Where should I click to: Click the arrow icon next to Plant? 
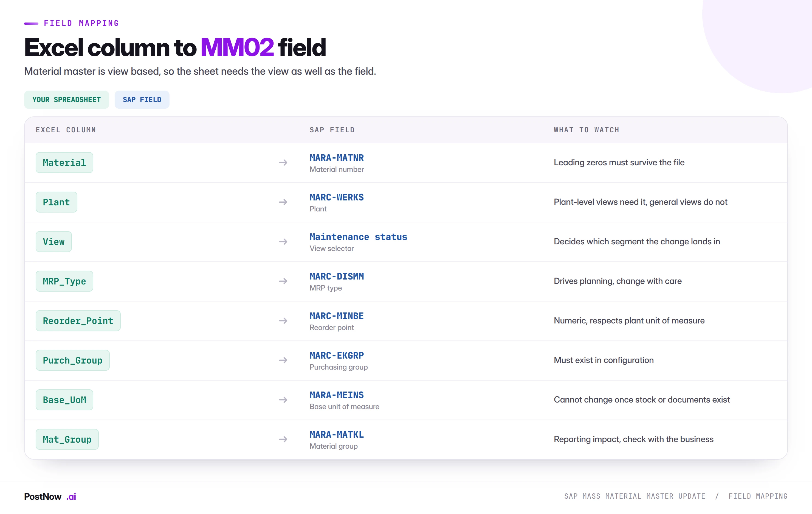point(283,202)
